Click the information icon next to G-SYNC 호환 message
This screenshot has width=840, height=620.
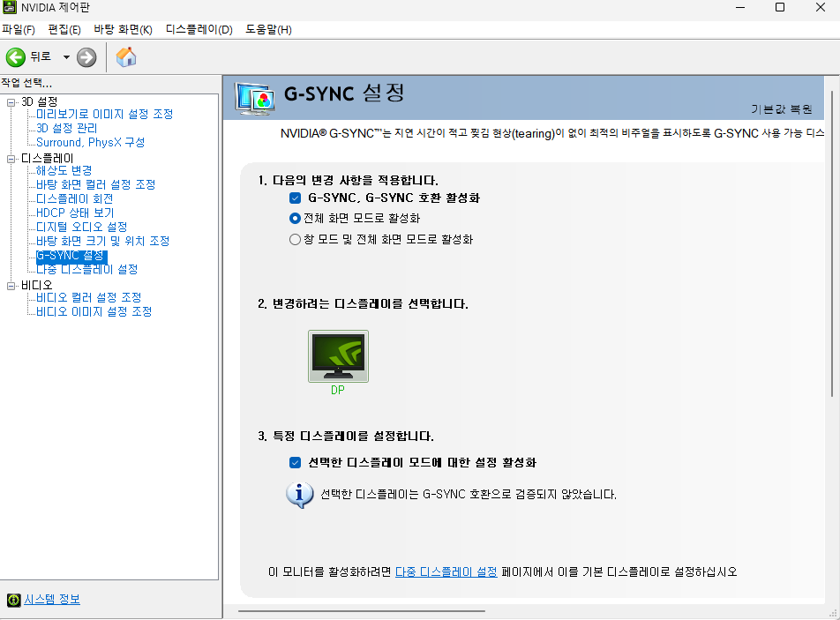[299, 495]
